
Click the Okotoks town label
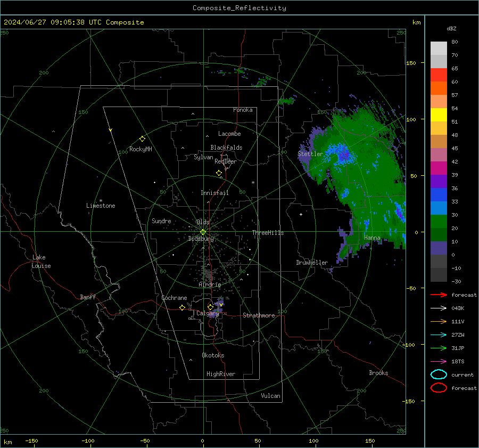click(213, 355)
